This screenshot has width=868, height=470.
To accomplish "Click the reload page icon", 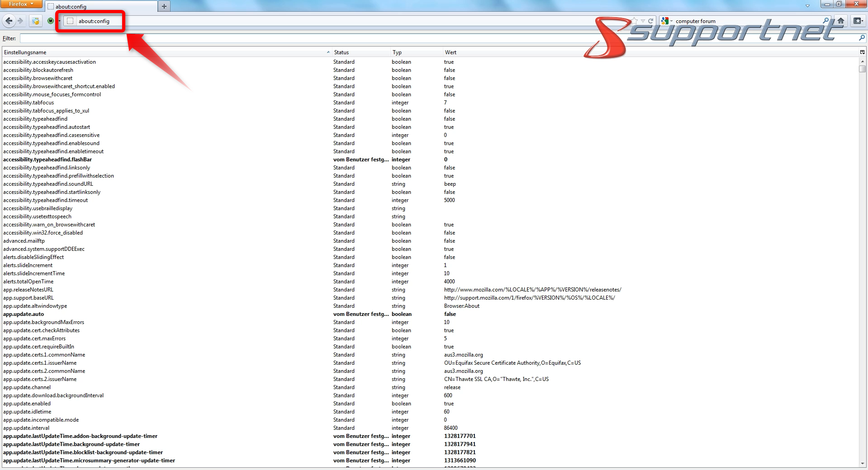I will coord(651,20).
